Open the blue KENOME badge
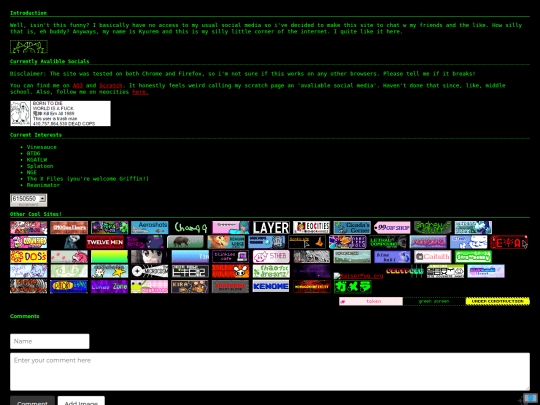540x405 pixels. pos(271,286)
